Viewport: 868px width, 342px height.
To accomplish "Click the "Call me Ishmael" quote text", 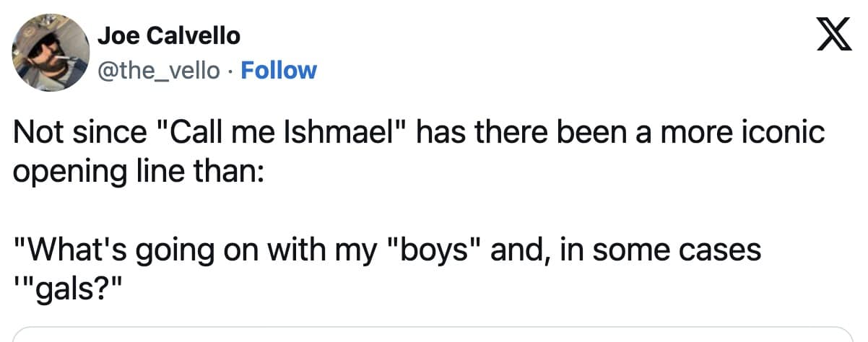I will point(282,134).
